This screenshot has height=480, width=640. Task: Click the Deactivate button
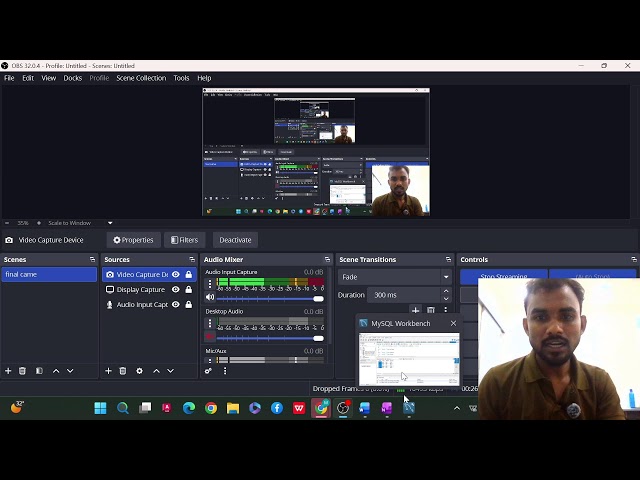[235, 240]
